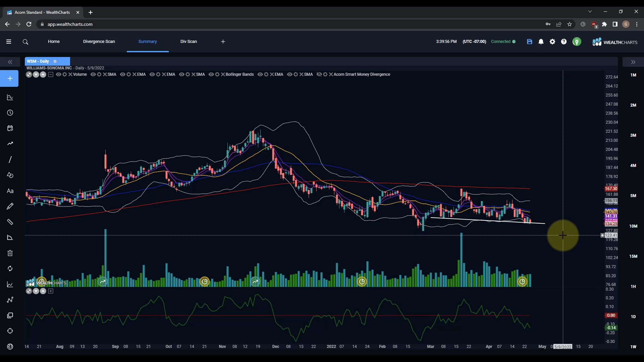
Task: Click lower pane up-arrow circle button
Action: pos(43,291)
